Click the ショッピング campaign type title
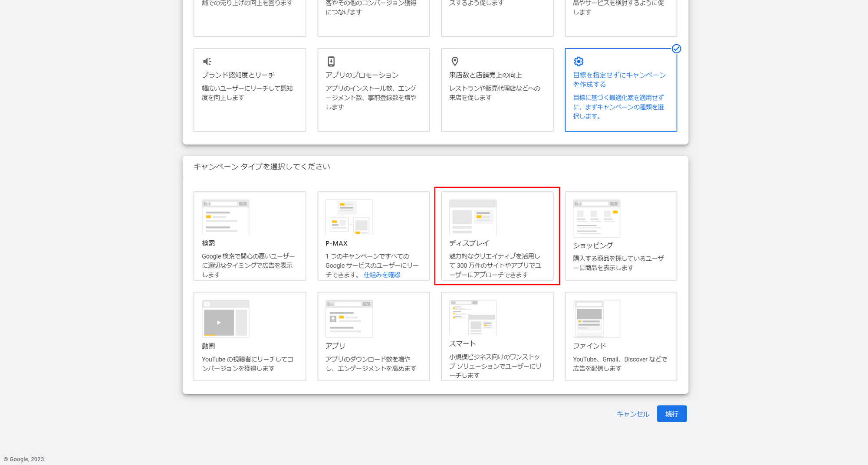The width and height of the screenshot is (868, 465). tap(593, 246)
